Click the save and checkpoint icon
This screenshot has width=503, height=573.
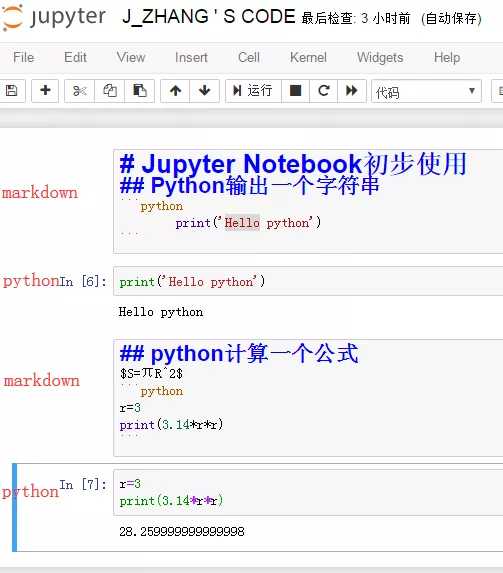click(x=12, y=91)
